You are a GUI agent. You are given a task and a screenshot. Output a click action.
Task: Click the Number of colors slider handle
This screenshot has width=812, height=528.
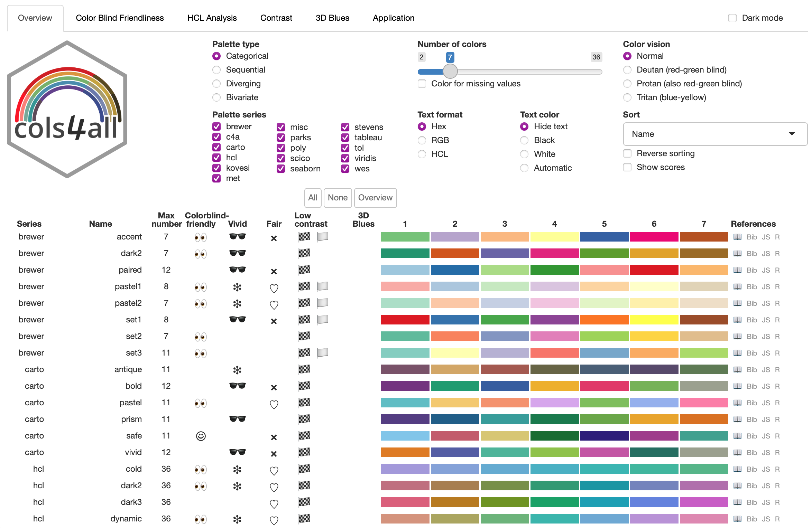[450, 72]
